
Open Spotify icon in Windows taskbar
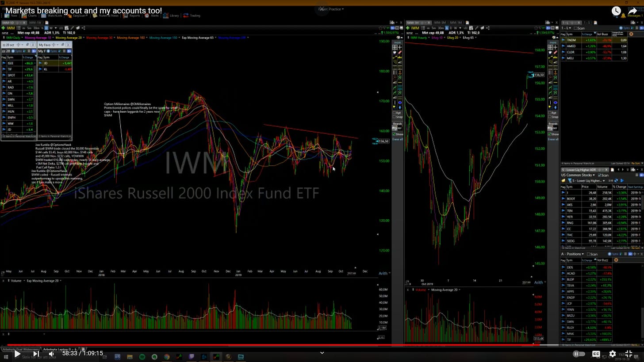(x=142, y=357)
